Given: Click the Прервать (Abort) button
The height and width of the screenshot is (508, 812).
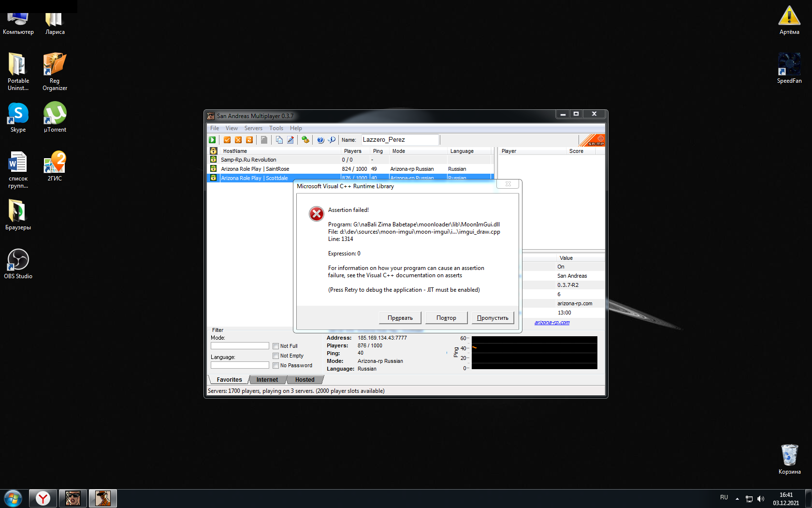Looking at the screenshot, I should point(400,318).
